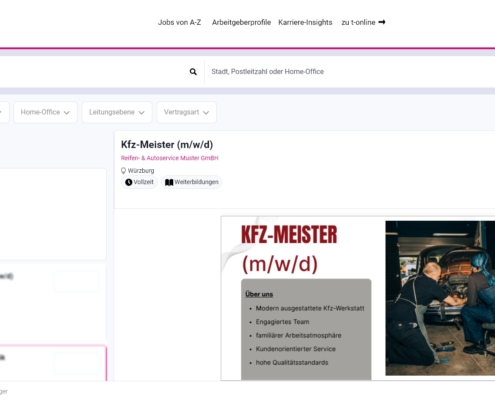
Task: Open the workshop mechanics photo
Action: coord(440,298)
